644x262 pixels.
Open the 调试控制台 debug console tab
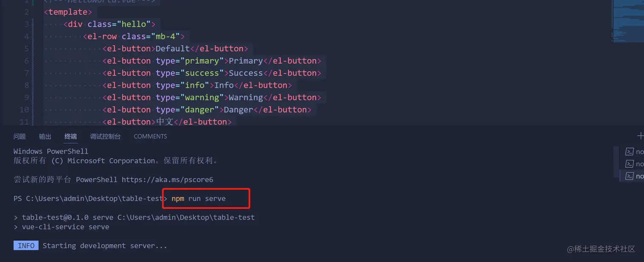105,137
